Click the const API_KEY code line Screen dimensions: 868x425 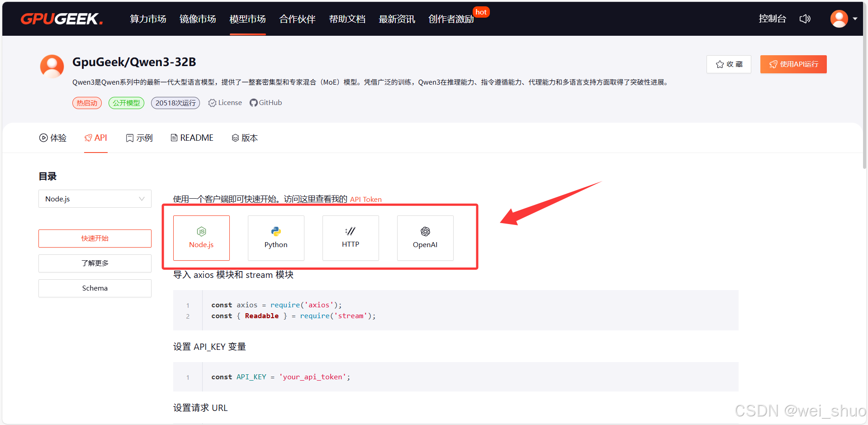(x=280, y=377)
